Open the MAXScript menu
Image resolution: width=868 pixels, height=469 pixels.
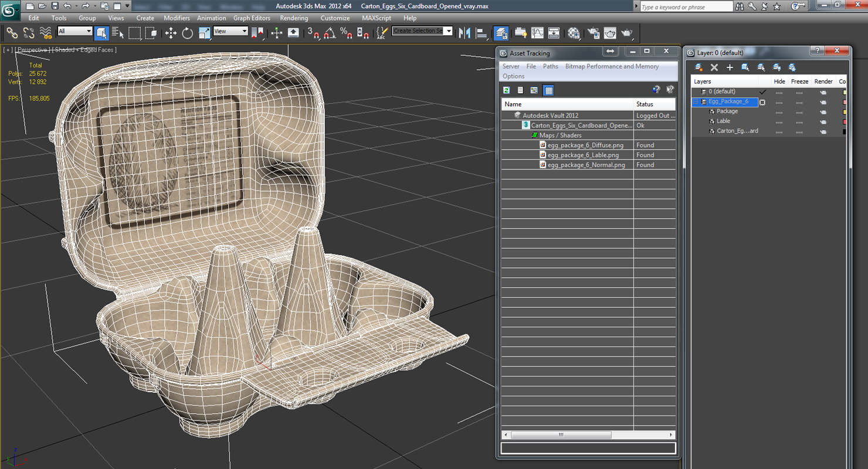coord(377,18)
